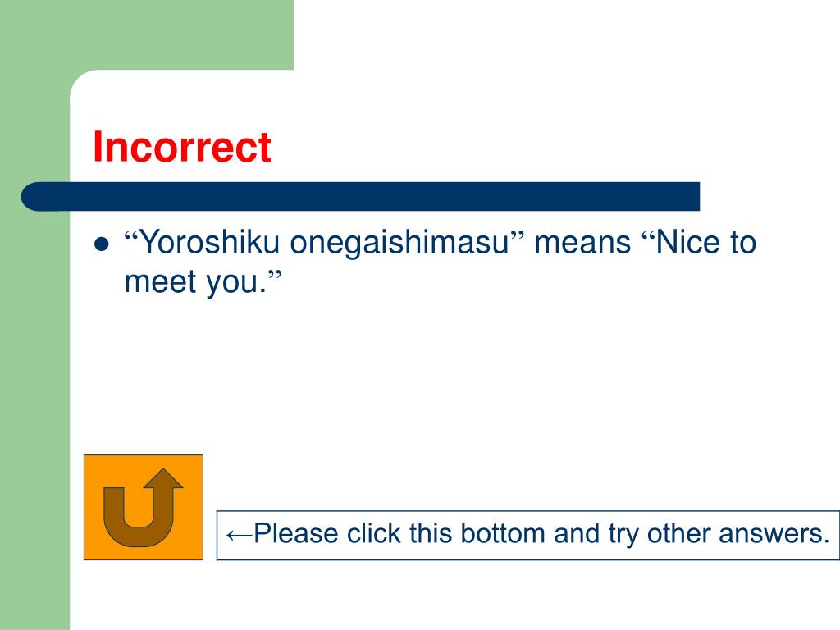Click the 'meet you.' text on second line
The image size is (840, 630).
pos(195,282)
